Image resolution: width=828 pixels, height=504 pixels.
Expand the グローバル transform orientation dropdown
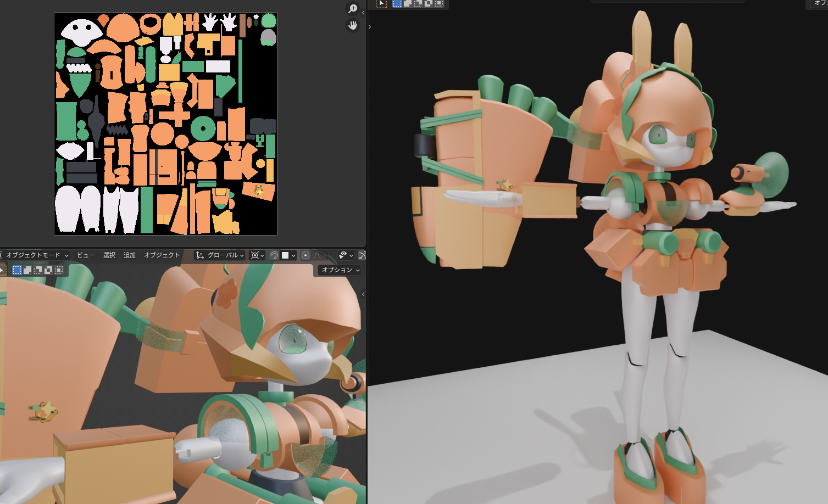pos(220,255)
